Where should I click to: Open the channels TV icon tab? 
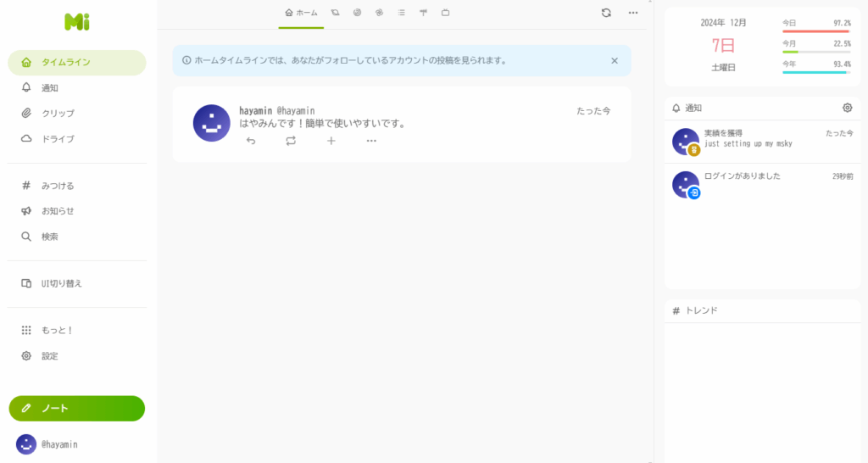click(x=446, y=13)
